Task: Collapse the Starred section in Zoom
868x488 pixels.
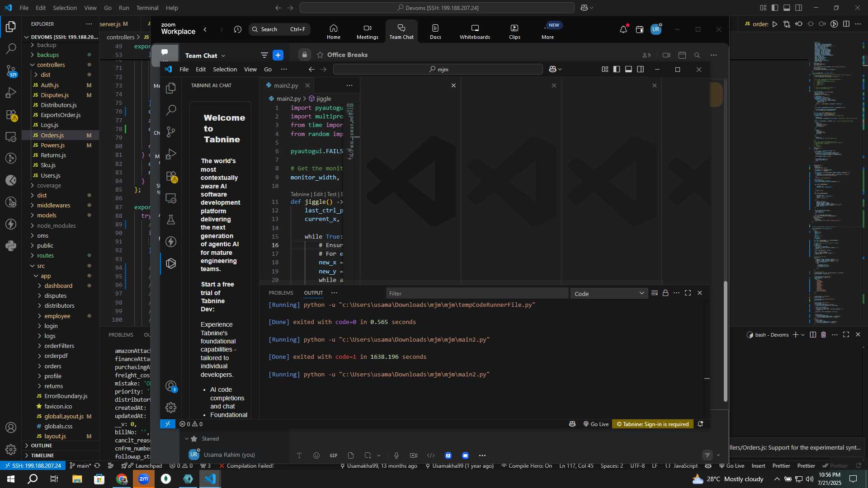Action: (x=186, y=439)
